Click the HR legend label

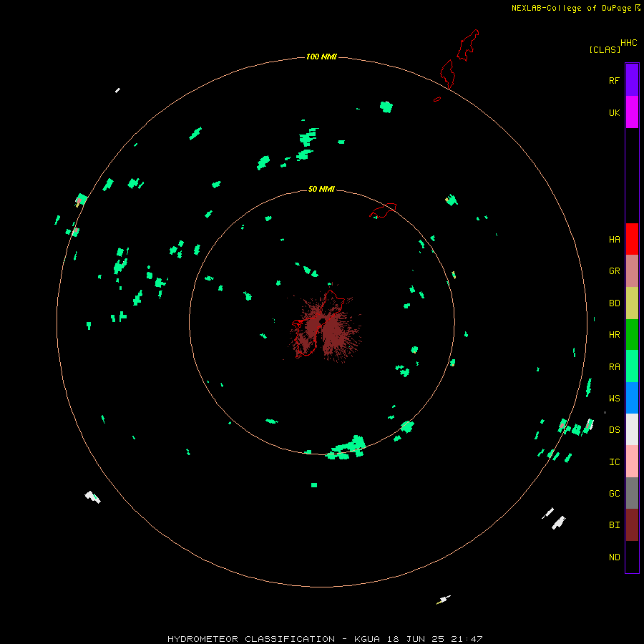614,335
